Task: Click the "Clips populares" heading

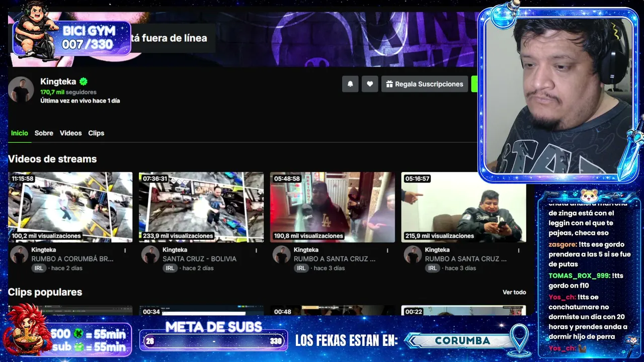Action: click(45, 292)
